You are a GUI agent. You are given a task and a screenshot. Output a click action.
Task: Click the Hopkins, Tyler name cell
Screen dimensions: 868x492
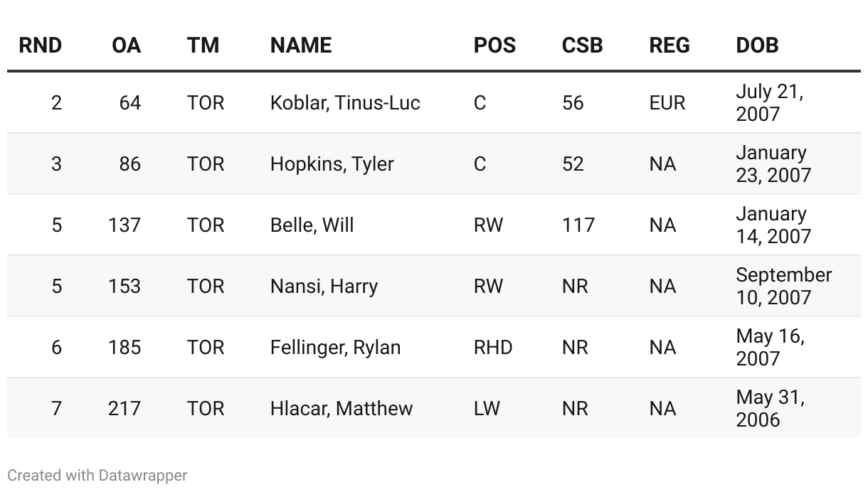[332, 164]
